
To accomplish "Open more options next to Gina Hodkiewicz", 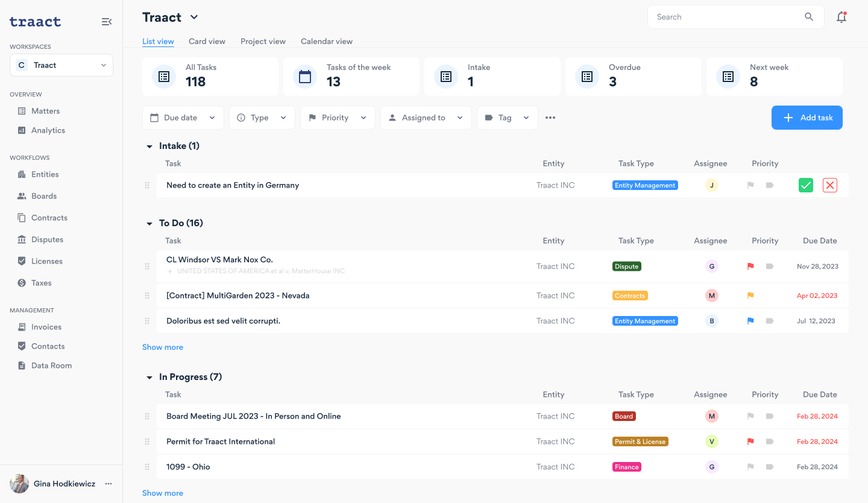I will pyautogui.click(x=108, y=484).
